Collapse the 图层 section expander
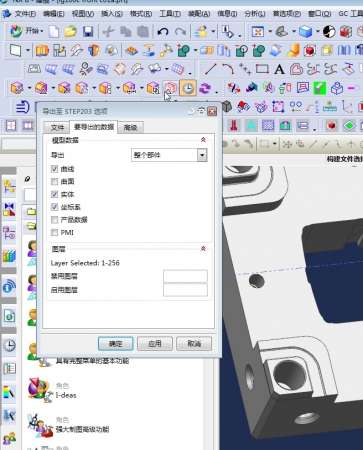Screen dimensions: 363x450 (203, 249)
